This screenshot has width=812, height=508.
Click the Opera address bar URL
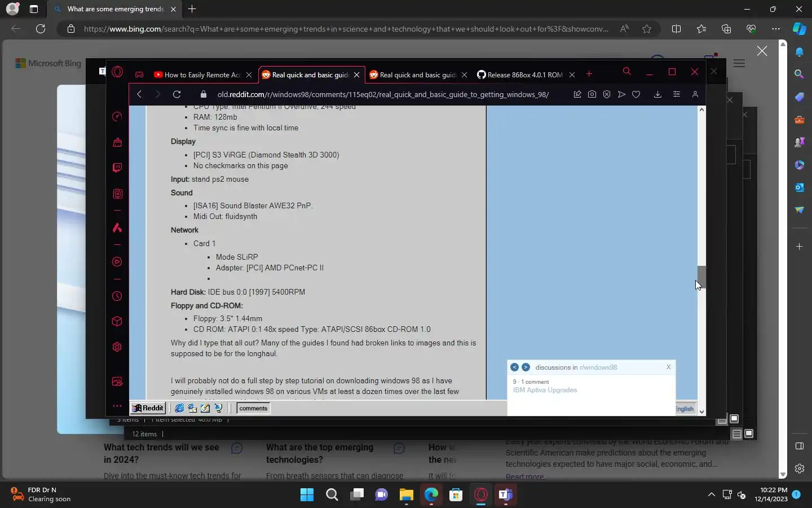pyautogui.click(x=383, y=94)
